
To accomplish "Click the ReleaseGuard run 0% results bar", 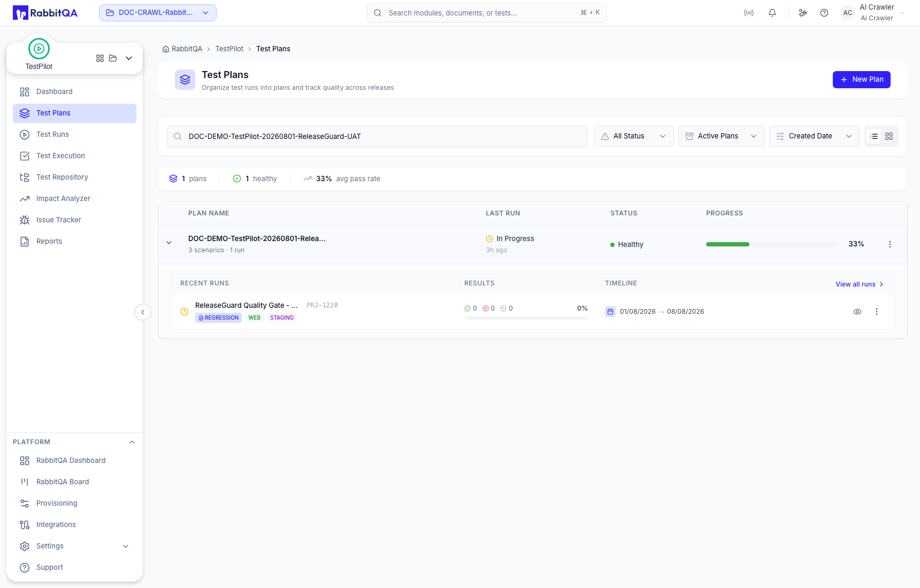I will click(526, 318).
